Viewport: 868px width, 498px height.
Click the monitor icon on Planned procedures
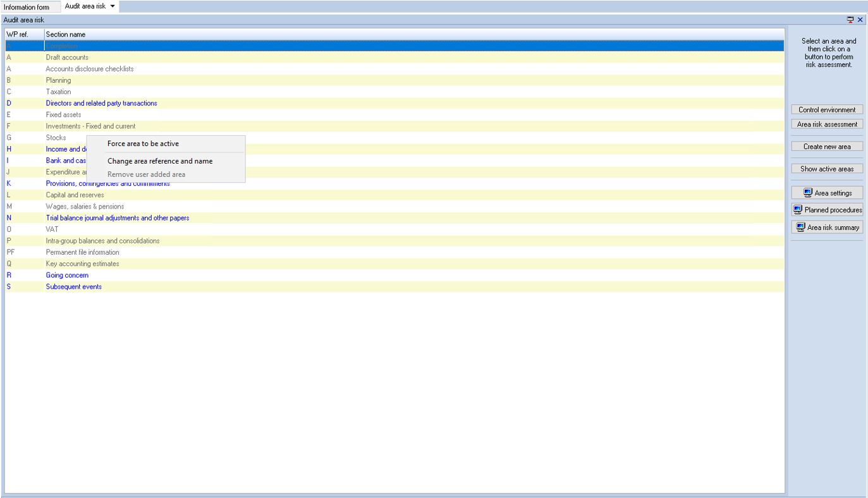pos(798,210)
